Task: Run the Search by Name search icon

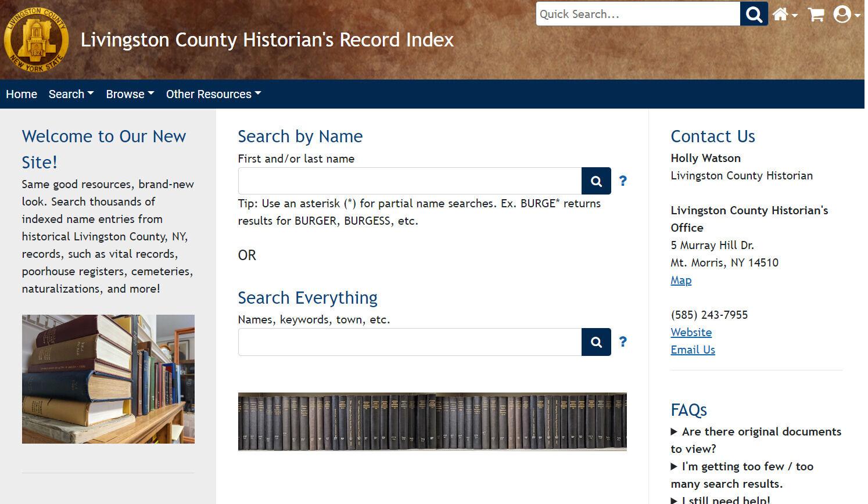Action: (x=596, y=181)
